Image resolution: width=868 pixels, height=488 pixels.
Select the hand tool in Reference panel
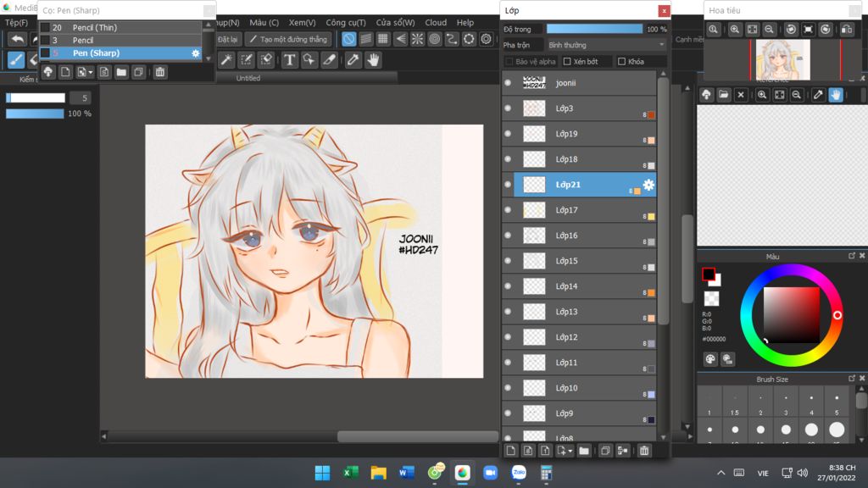click(x=836, y=95)
